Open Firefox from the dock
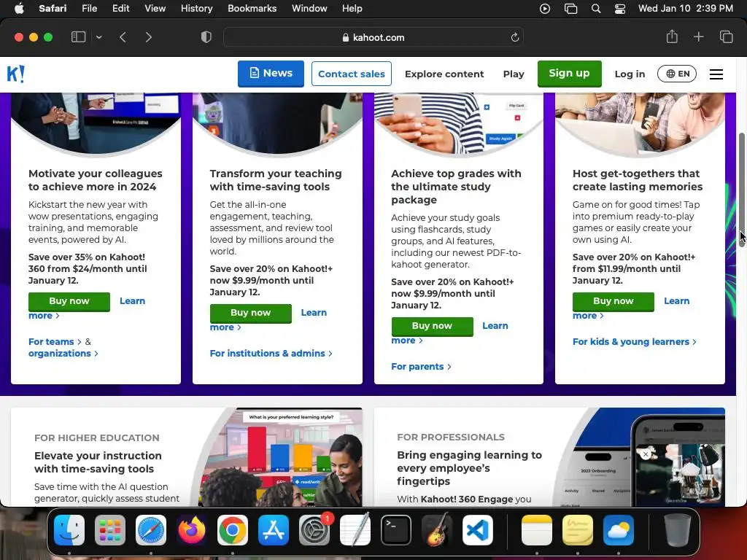This screenshot has width=747, height=560. pos(192,530)
